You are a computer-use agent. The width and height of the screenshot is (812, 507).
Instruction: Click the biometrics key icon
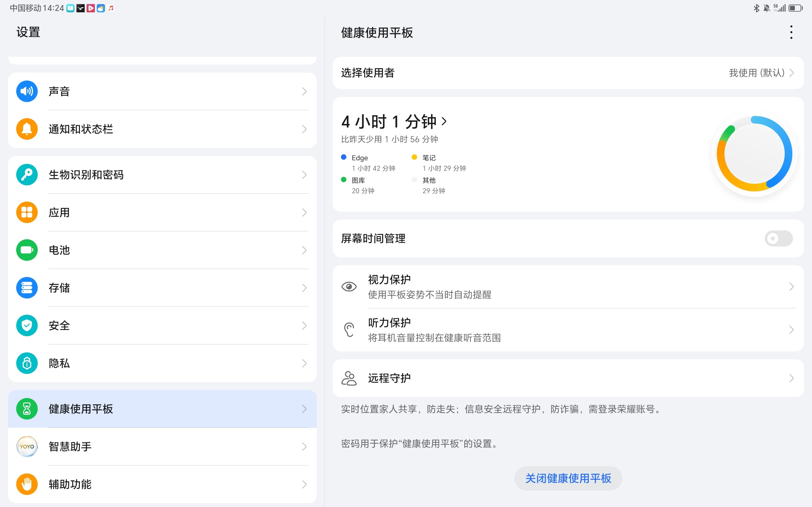[27, 175]
